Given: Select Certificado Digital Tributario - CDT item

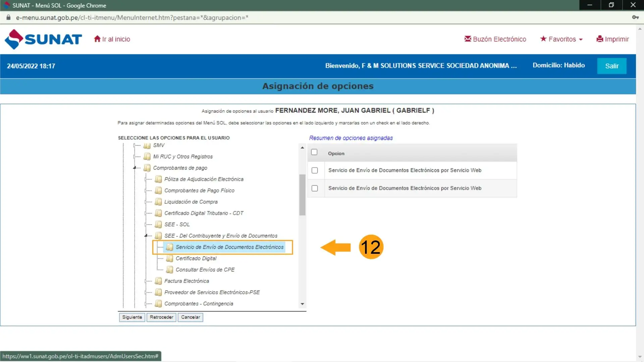Looking at the screenshot, I should tap(204, 213).
